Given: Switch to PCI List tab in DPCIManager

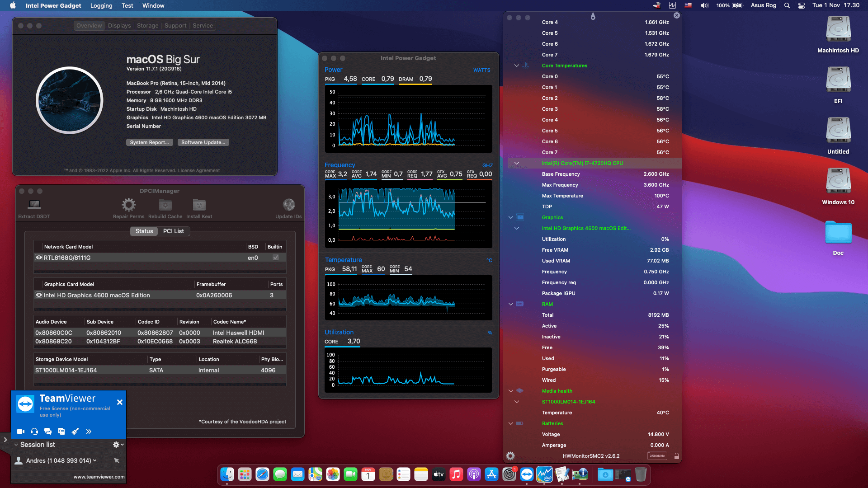Looking at the screenshot, I should point(174,231).
